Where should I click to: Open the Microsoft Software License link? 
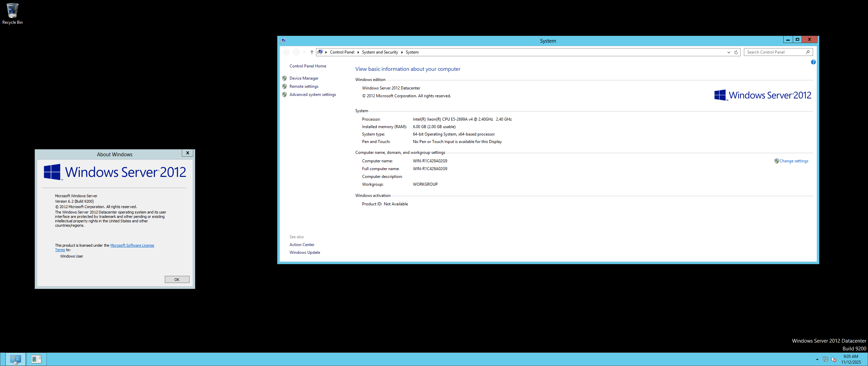click(x=132, y=245)
